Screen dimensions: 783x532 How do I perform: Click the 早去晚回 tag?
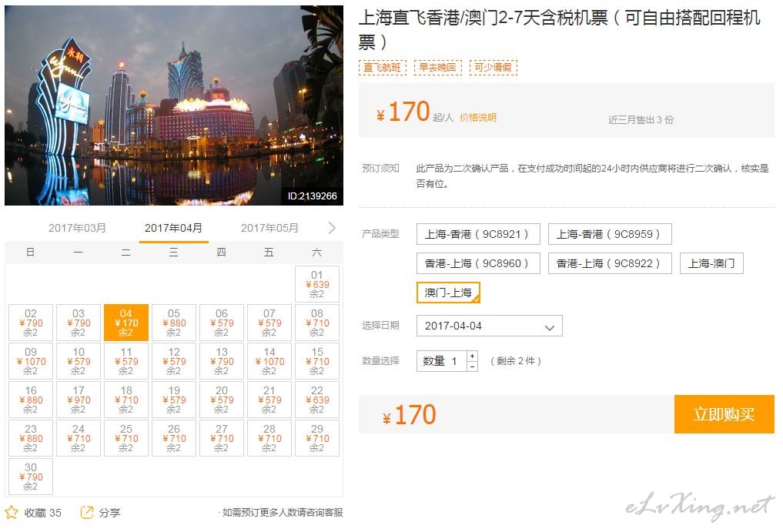click(438, 68)
